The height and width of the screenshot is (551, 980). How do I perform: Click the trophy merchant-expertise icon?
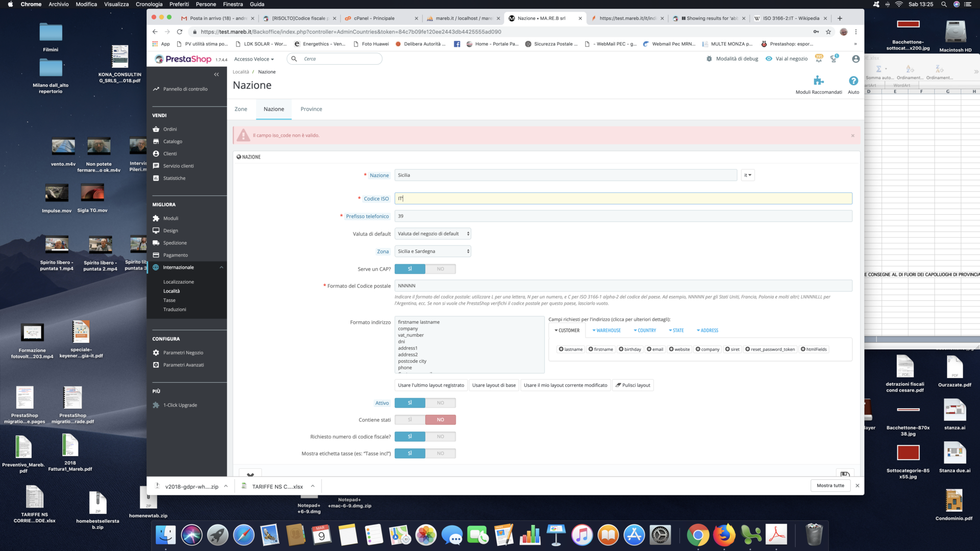[834, 59]
